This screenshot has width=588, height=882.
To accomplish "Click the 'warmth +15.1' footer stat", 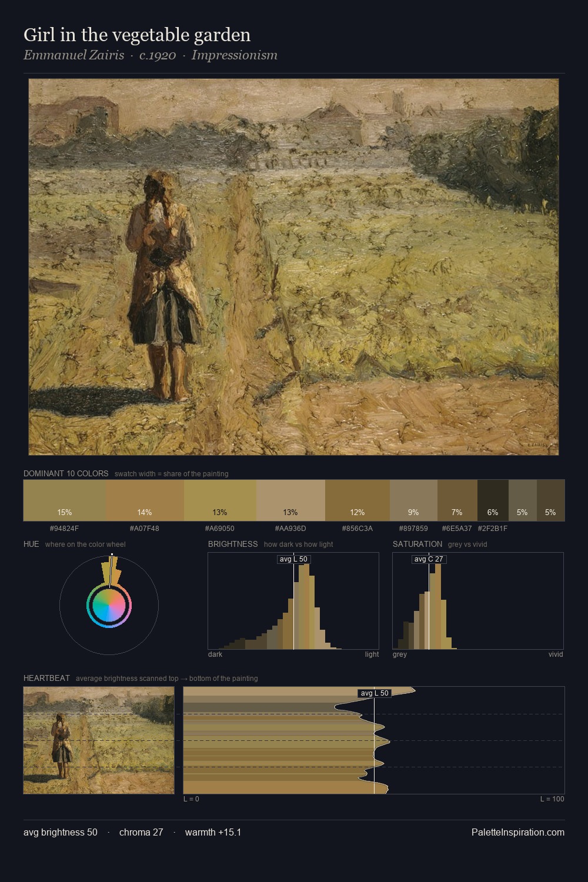I will tap(213, 832).
